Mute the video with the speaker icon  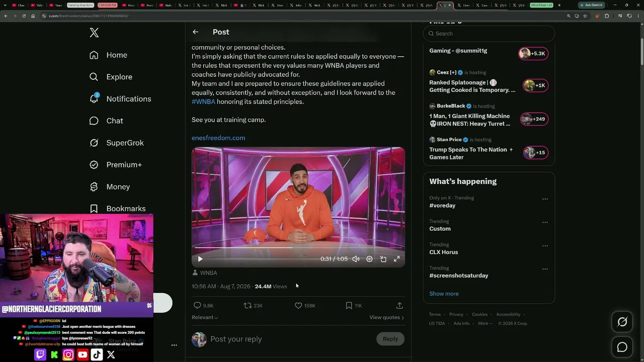point(356,259)
